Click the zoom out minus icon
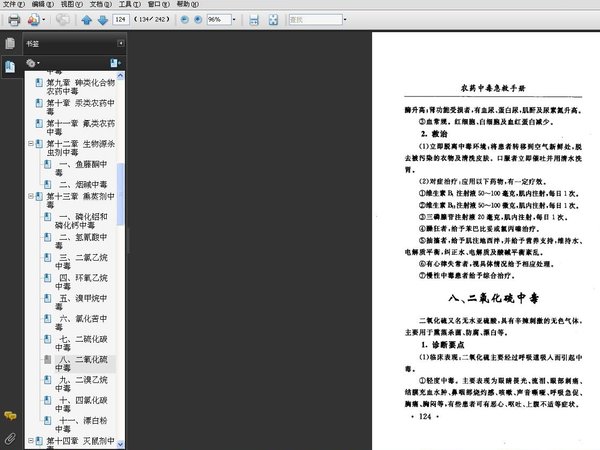The width and height of the screenshot is (600, 450). (x=184, y=20)
